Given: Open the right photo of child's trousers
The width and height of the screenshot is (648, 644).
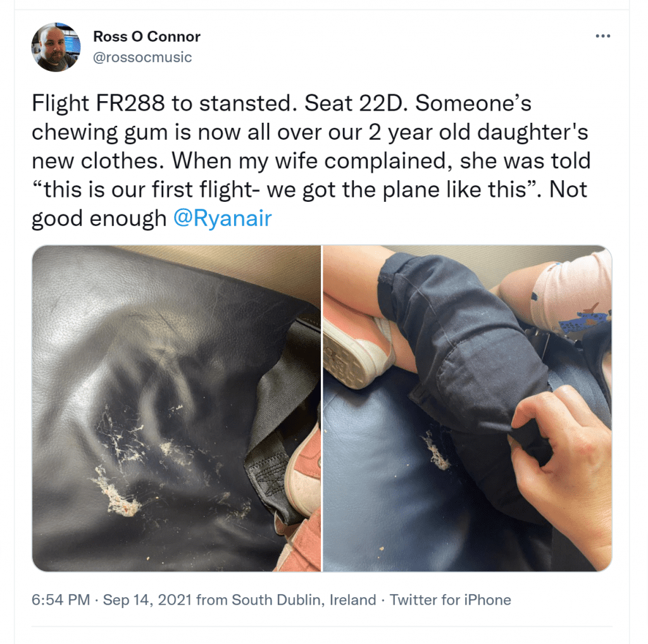Looking at the screenshot, I should [x=468, y=408].
